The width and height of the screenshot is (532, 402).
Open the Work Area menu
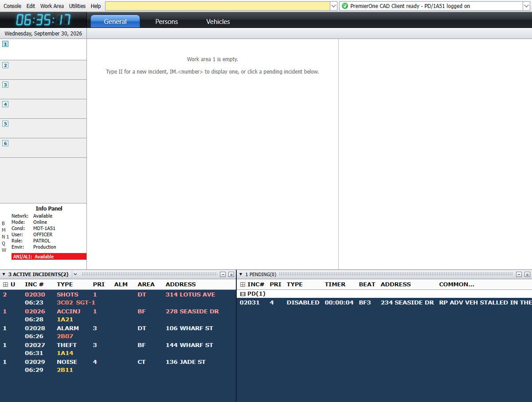coord(52,6)
